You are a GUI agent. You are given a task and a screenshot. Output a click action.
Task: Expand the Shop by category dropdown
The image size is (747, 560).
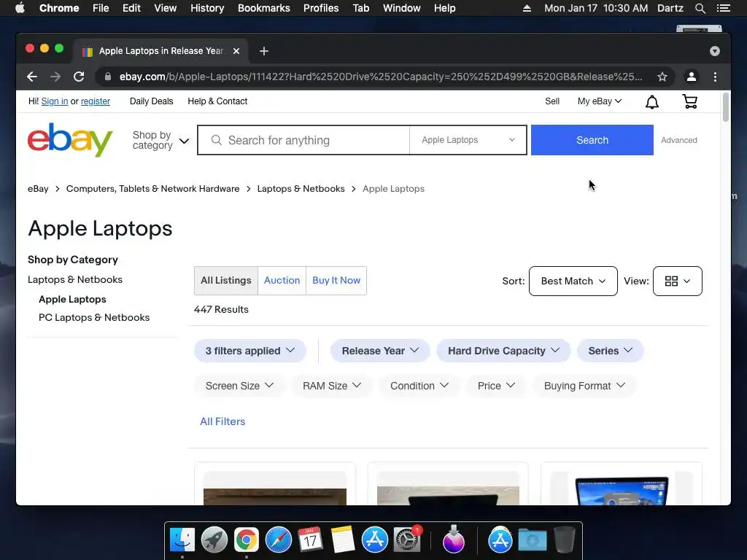point(160,141)
